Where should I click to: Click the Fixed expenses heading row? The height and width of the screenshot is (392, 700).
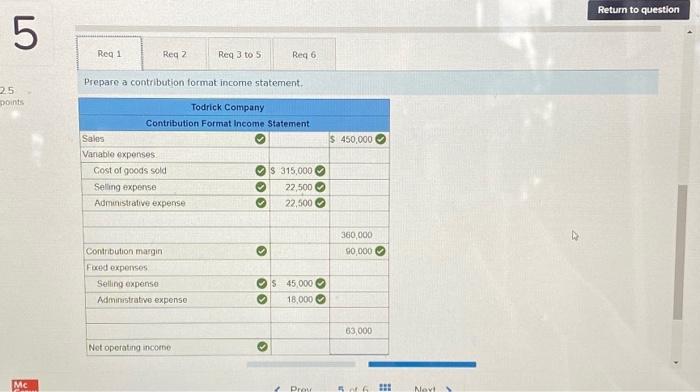point(177,267)
